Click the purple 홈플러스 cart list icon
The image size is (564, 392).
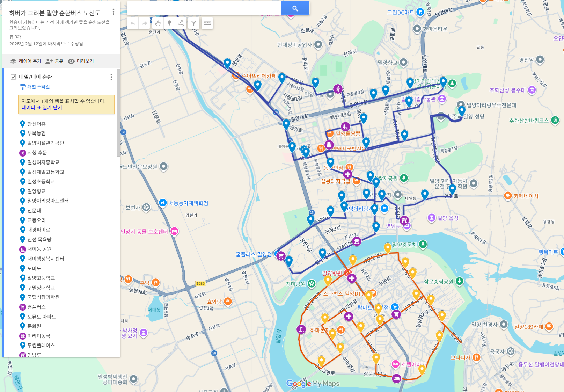[23, 307]
